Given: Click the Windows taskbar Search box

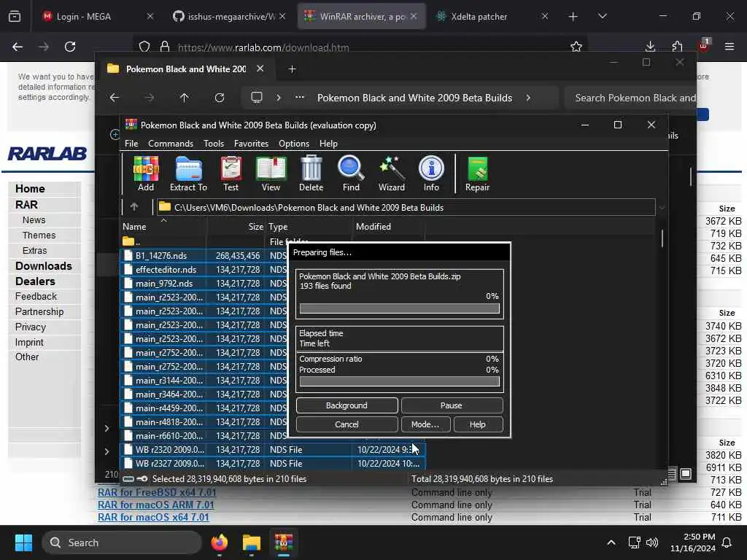Looking at the screenshot, I should pyautogui.click(x=122, y=542).
